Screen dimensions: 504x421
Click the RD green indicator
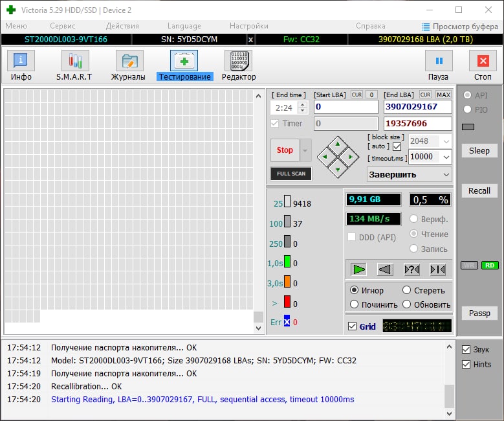[490, 265]
